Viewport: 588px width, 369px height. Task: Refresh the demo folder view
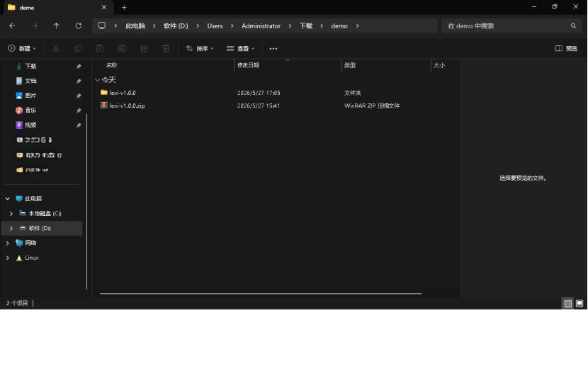tap(79, 26)
